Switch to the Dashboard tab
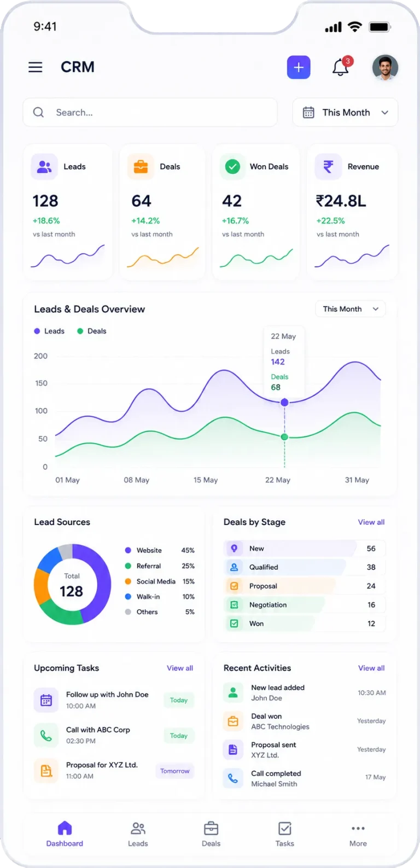Image resolution: width=420 pixels, height=868 pixels. pos(65,834)
